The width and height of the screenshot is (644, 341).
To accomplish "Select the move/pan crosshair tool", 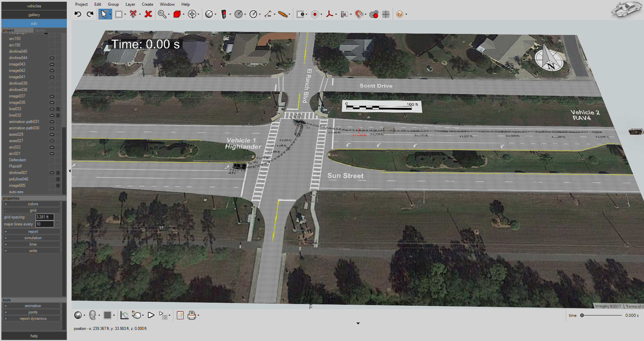I will pyautogui.click(x=192, y=14).
